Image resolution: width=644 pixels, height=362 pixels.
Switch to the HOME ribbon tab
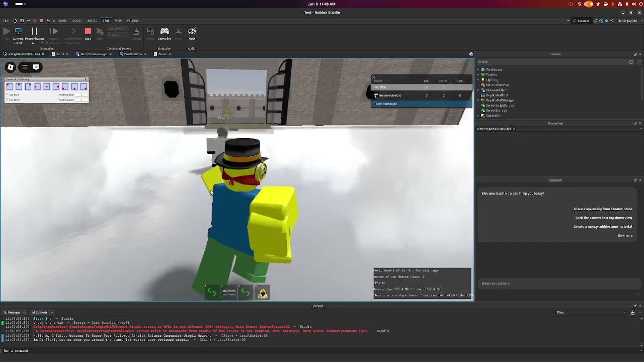[x=63, y=21]
